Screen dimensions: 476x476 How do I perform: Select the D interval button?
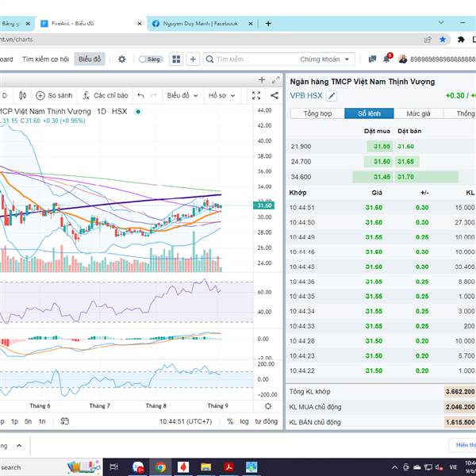tap(5, 96)
